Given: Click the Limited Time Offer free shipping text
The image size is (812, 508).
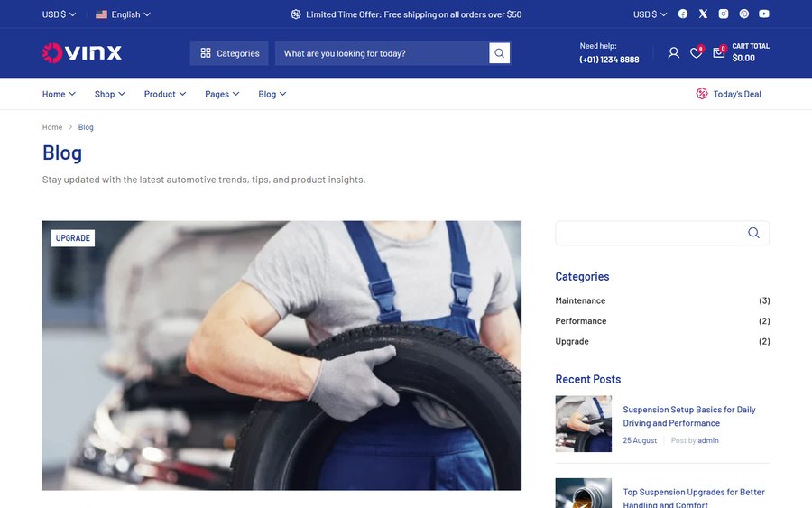Looking at the screenshot, I should (414, 14).
